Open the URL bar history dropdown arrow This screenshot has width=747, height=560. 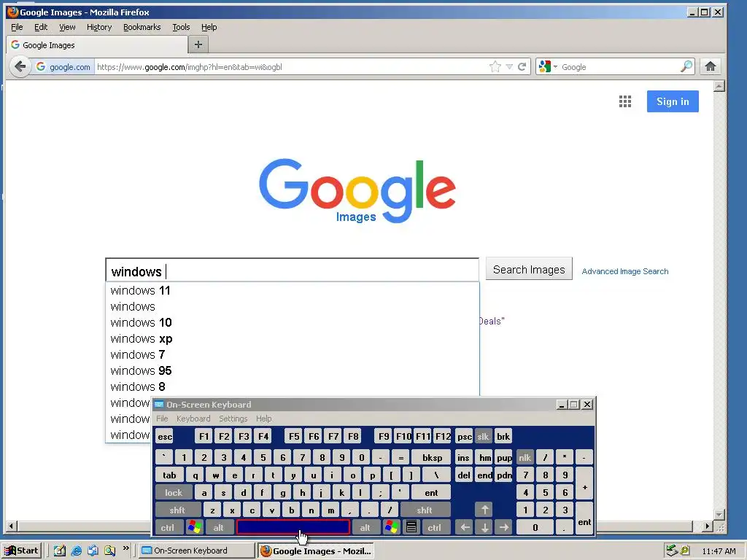pyautogui.click(x=509, y=66)
